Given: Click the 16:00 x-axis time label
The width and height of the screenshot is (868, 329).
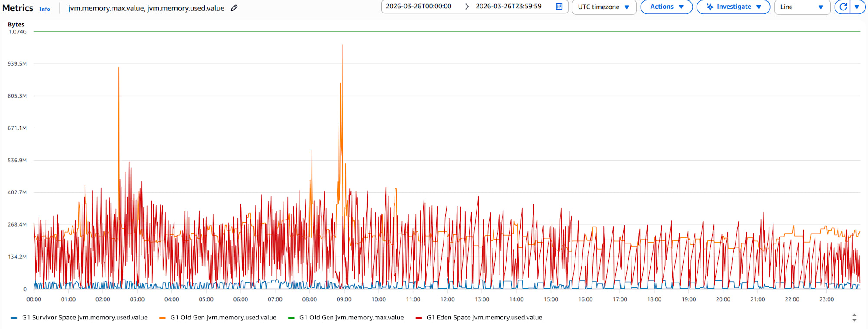Looking at the screenshot, I should (585, 299).
